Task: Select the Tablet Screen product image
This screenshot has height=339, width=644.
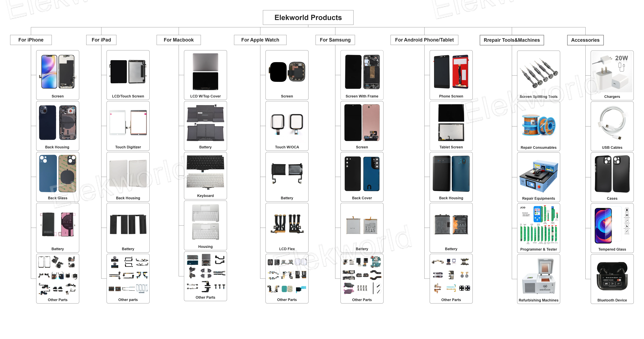Action: click(451, 123)
